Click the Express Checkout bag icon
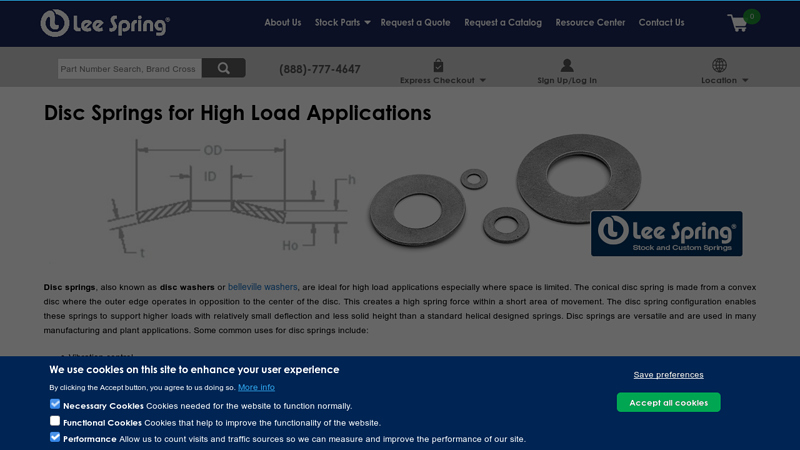Image resolution: width=800 pixels, height=450 pixels. (438, 65)
